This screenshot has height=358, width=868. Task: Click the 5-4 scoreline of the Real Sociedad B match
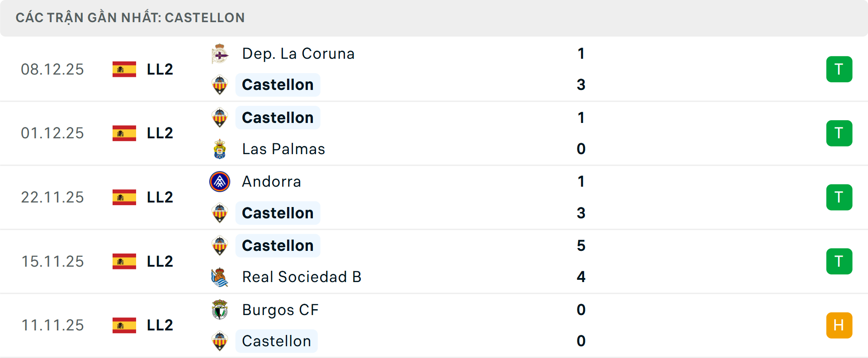[581, 261]
